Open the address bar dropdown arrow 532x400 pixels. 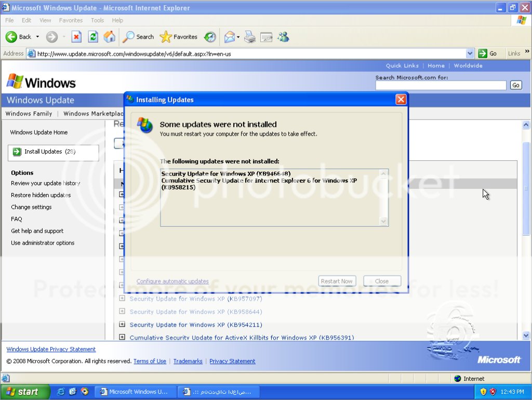tap(470, 54)
